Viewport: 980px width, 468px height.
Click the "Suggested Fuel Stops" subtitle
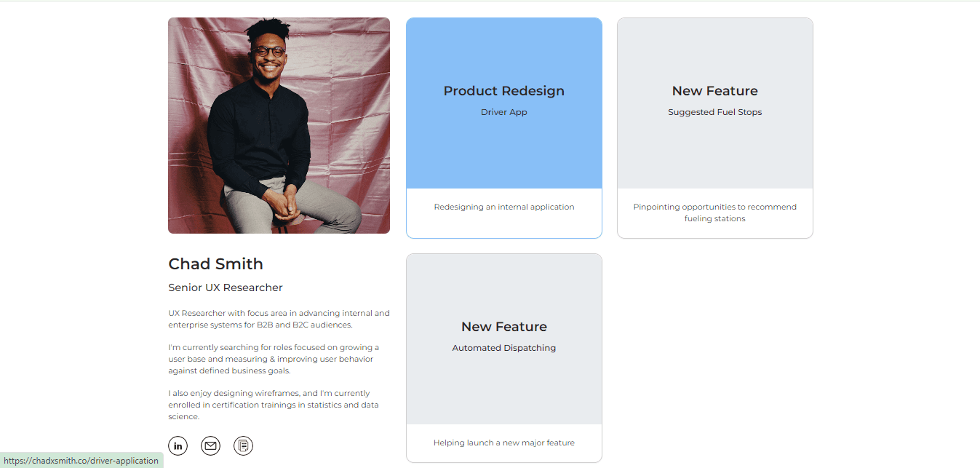(715, 112)
